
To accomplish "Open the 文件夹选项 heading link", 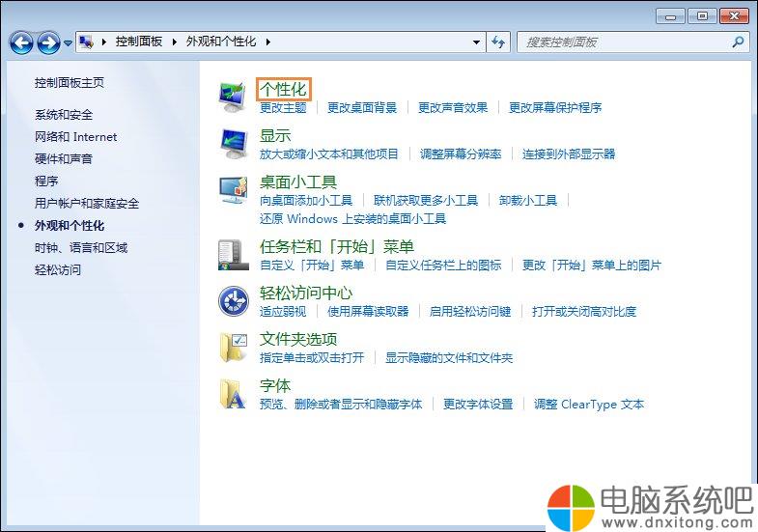I will pyautogui.click(x=297, y=339).
